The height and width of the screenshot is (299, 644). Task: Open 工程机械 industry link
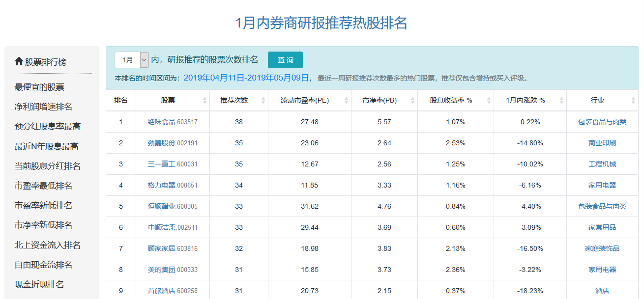click(x=602, y=164)
